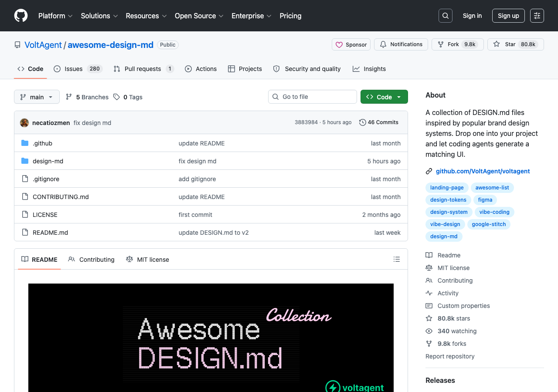Open the README outline list icon
The height and width of the screenshot is (392, 558).
tap(397, 259)
